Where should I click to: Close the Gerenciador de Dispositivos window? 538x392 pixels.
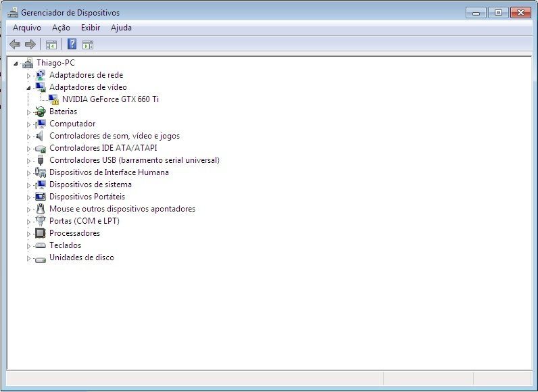click(x=520, y=13)
